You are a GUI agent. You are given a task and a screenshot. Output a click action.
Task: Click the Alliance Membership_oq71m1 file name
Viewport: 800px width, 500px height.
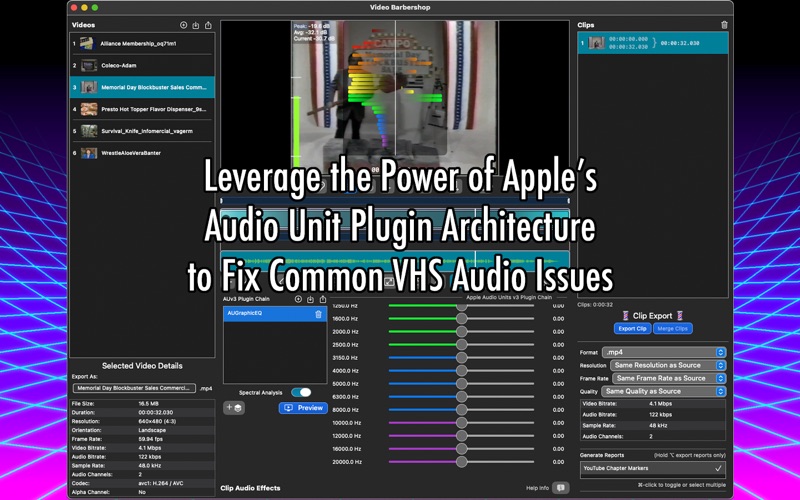[138, 44]
